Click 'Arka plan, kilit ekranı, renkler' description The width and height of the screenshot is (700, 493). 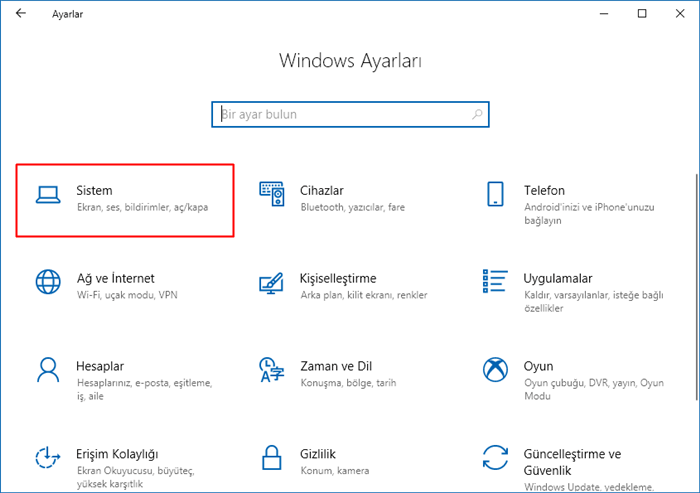click(364, 295)
